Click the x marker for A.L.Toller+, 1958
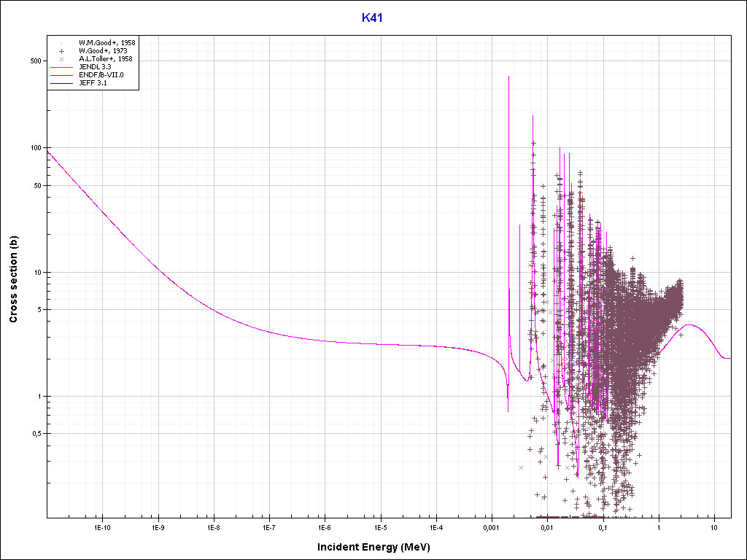This screenshot has width=747, height=560. [x=62, y=59]
